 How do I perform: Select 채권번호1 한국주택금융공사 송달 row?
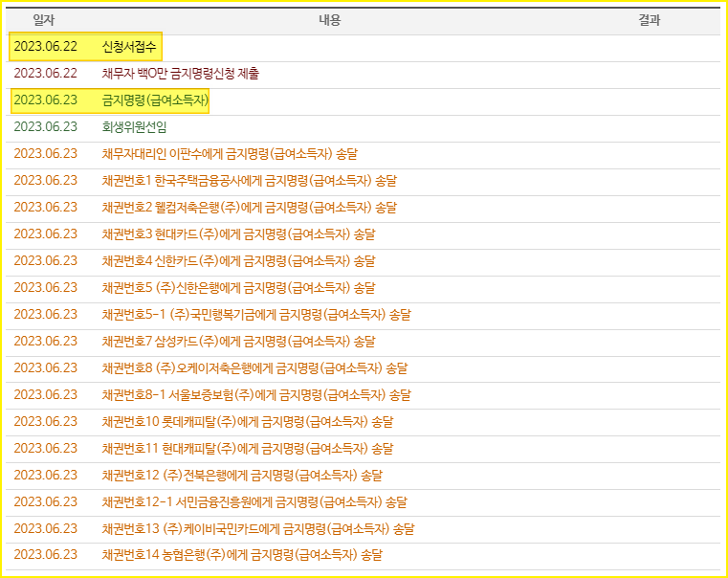pyautogui.click(x=364, y=181)
